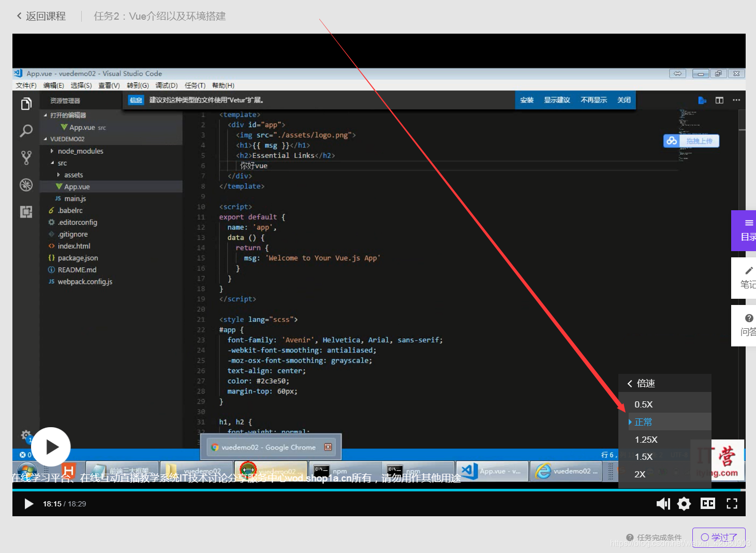Enter fullscreen with the player icon
Viewport: 756px width, 553px height.
(732, 503)
